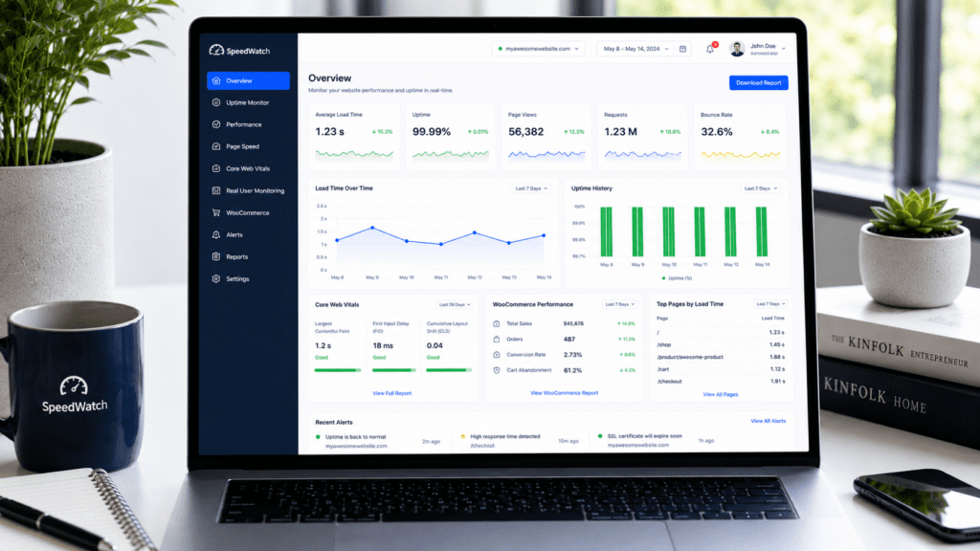This screenshot has width=980, height=551.
Task: Click the First Input Delay progress bar
Action: pyautogui.click(x=393, y=370)
